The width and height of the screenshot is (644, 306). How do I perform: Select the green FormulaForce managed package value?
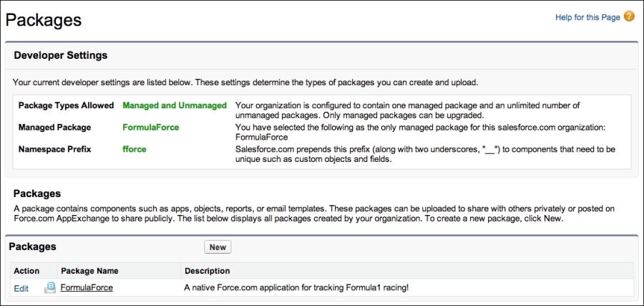pyautogui.click(x=151, y=128)
